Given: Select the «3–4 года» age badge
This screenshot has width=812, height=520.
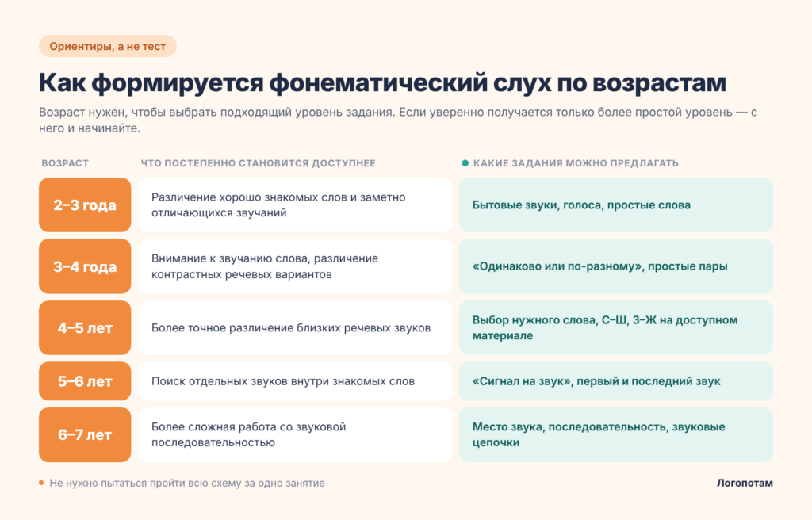Looking at the screenshot, I should 85,266.
